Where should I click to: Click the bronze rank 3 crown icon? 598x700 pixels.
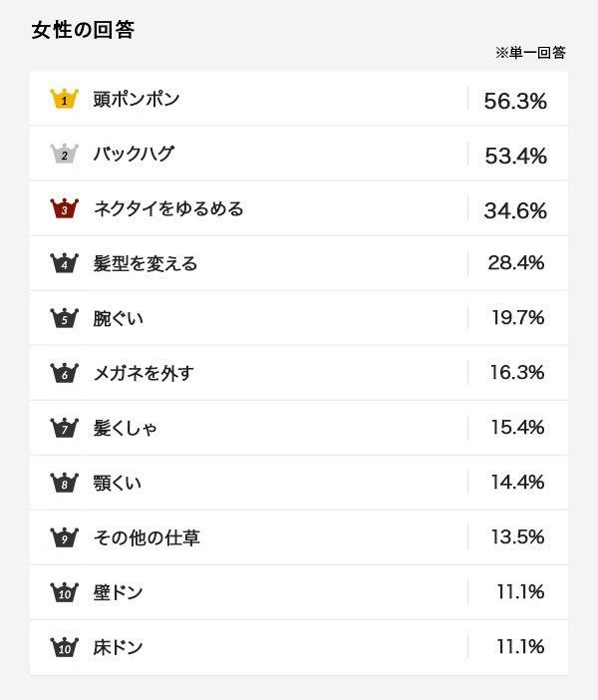click(64, 208)
